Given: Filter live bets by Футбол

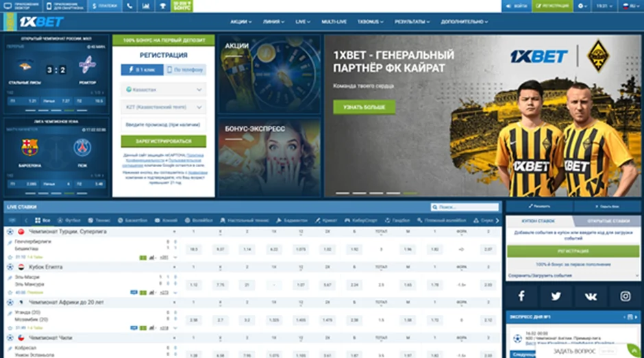Looking at the screenshot, I should (69, 220).
